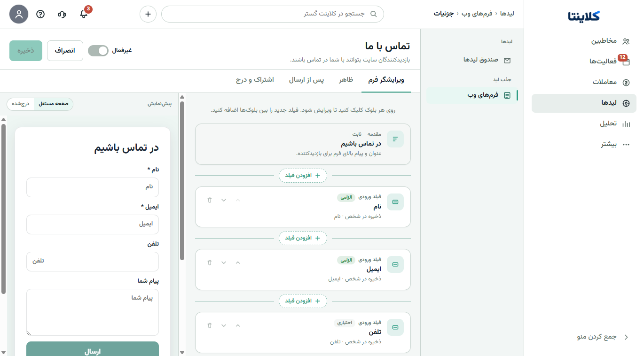Click the form title تماس با ما

tap(387, 46)
